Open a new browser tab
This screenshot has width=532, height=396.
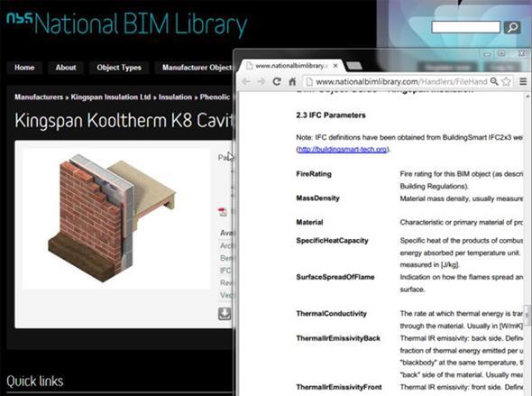354,66
